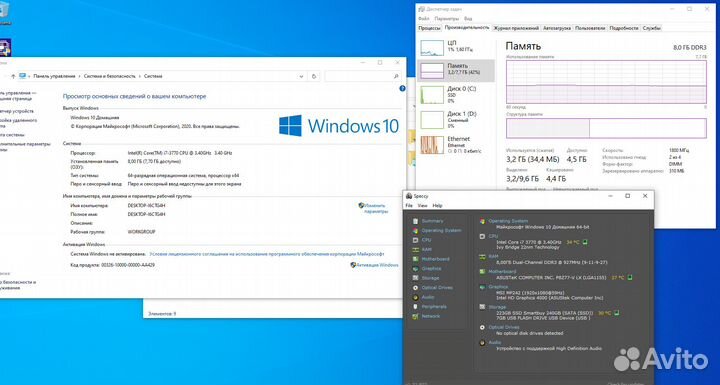Screen dimensions: 720x385
Task: Open Network in the Speccy sidebar
Action: coord(431,316)
